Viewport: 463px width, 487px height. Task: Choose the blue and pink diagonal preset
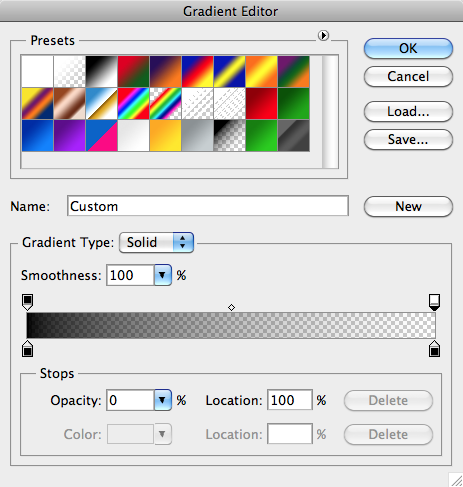(x=101, y=135)
